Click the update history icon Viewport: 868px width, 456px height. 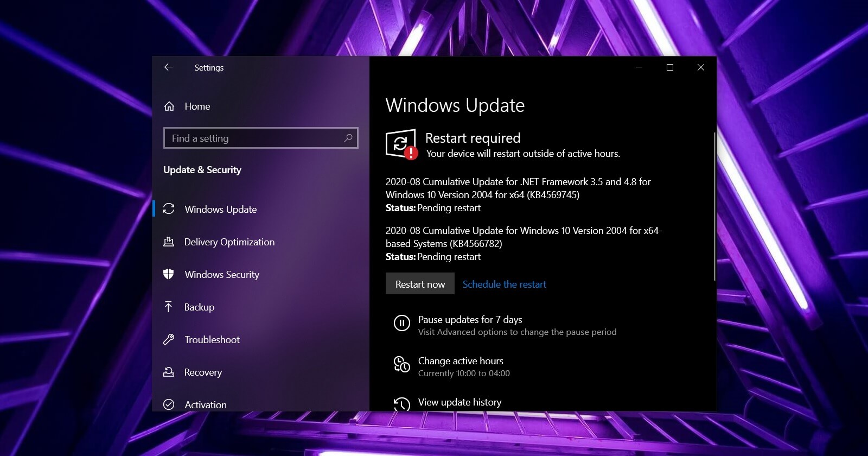401,404
